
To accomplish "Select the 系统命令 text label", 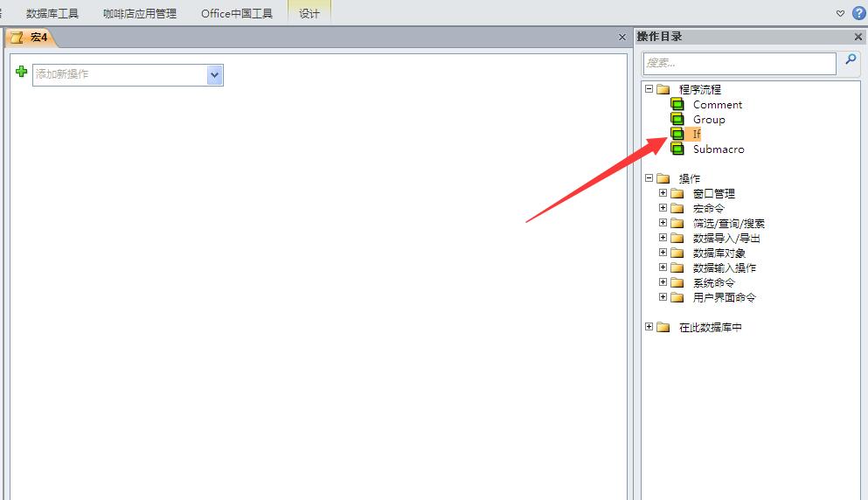I will pyautogui.click(x=713, y=283).
